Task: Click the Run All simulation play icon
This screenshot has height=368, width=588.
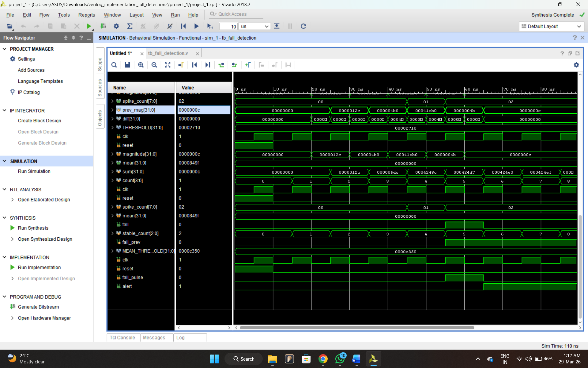Action: (x=196, y=26)
